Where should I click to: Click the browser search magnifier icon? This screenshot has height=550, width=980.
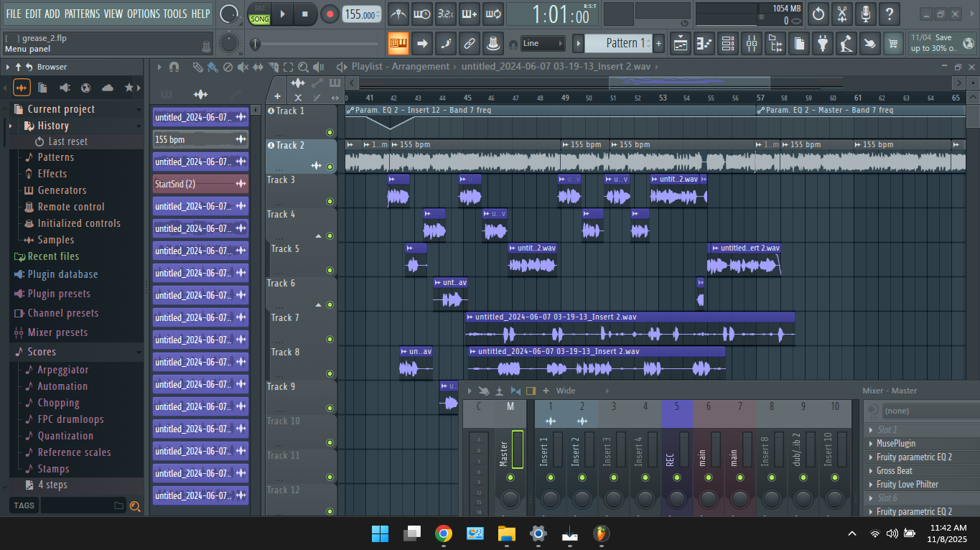[x=134, y=506]
